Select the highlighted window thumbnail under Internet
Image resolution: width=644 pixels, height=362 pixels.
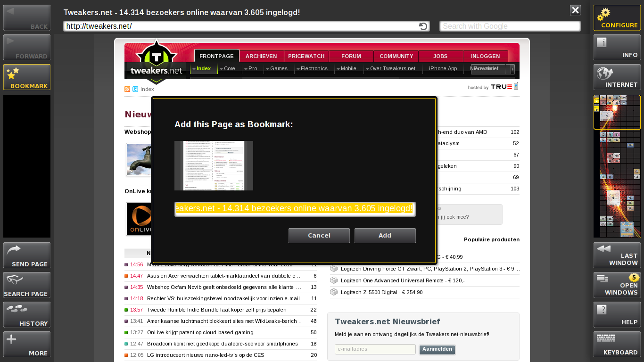coord(617,112)
